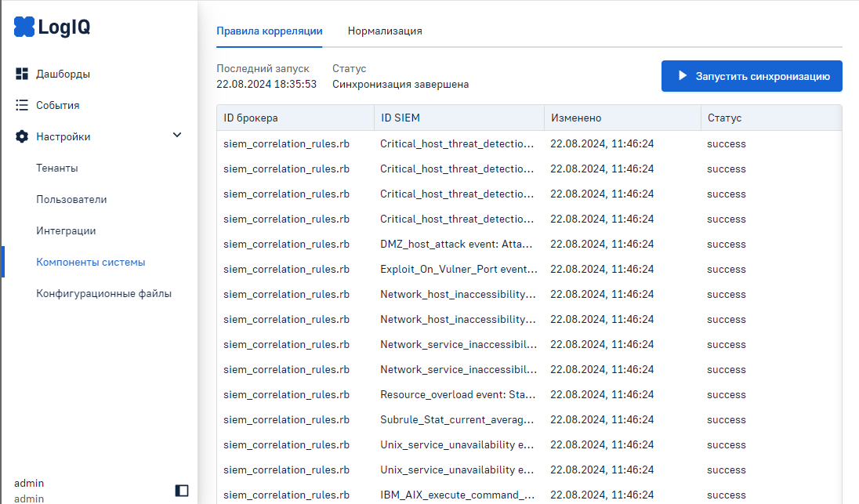
Task: Switch to the Нормализация tab
Action: pos(385,31)
